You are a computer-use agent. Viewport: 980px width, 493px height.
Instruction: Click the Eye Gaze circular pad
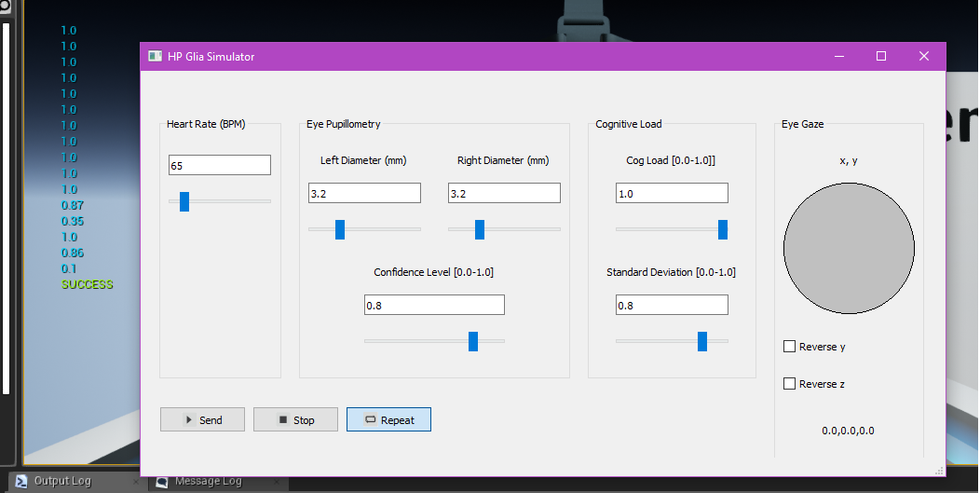849,248
